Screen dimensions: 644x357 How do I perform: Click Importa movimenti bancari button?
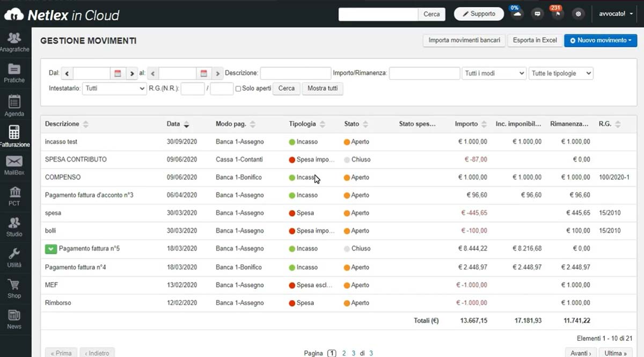point(464,40)
